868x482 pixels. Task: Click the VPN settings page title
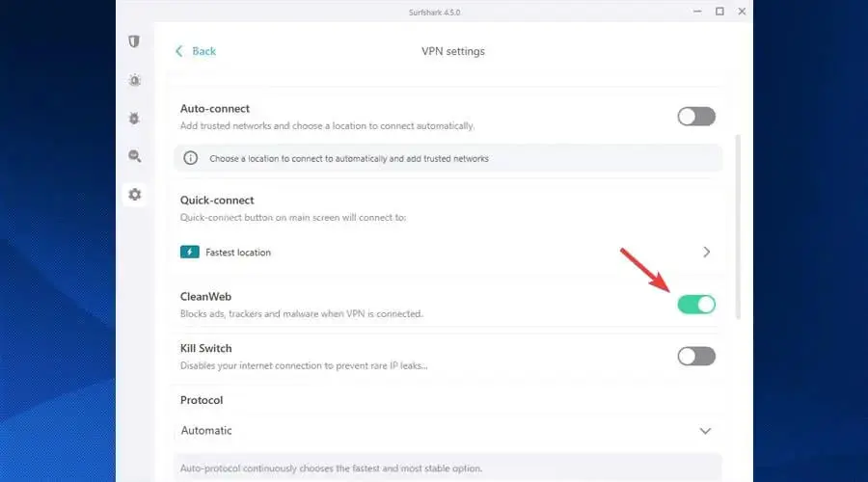click(x=453, y=51)
